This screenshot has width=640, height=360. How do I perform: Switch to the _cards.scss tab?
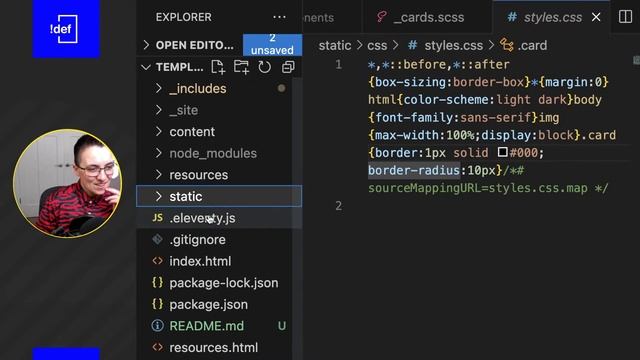point(427,17)
